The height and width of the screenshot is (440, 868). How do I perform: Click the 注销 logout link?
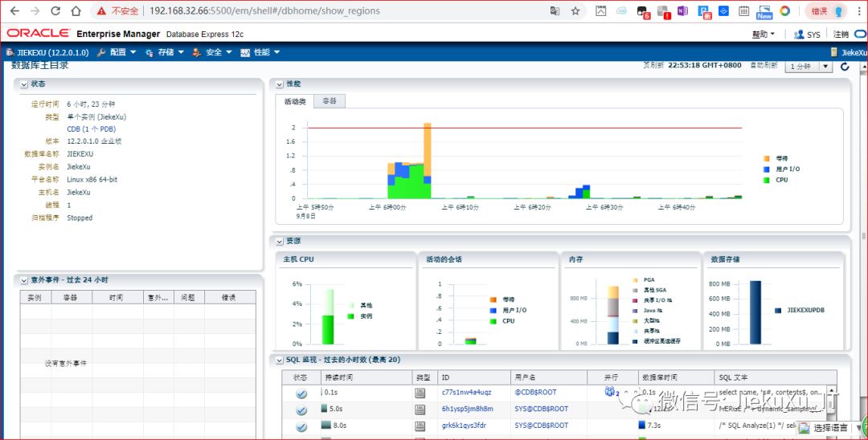click(x=841, y=35)
